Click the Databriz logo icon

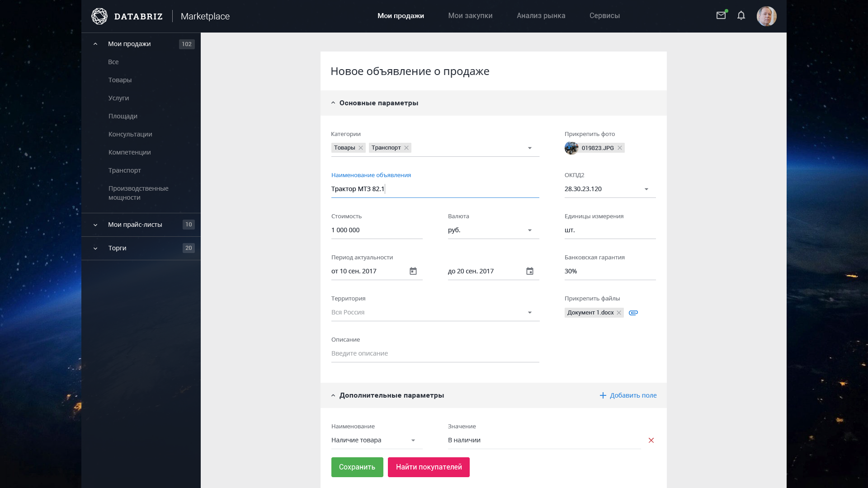(x=99, y=16)
